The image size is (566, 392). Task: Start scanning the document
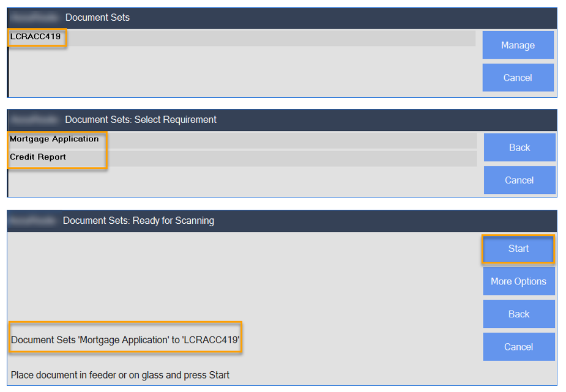tap(518, 248)
